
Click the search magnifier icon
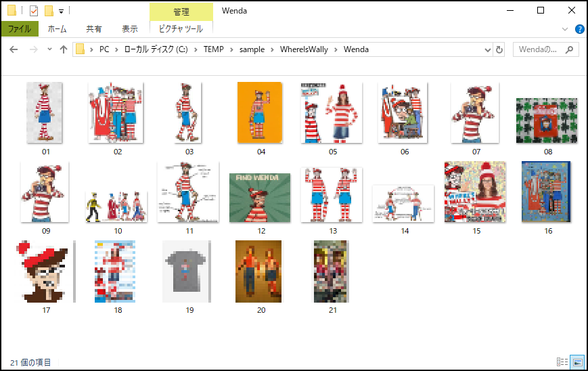click(569, 49)
